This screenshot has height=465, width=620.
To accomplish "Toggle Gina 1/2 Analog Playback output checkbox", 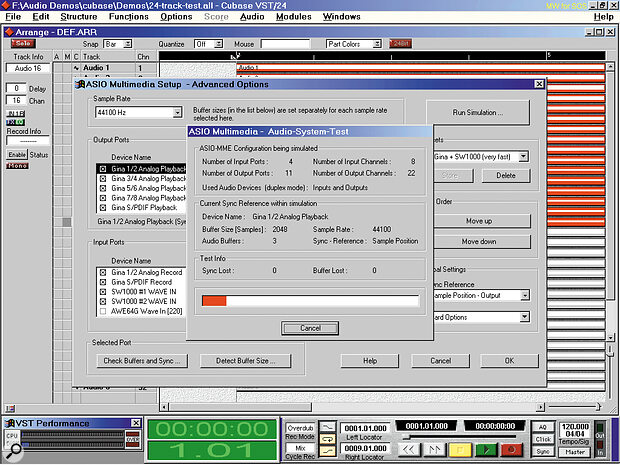I will coord(103,169).
